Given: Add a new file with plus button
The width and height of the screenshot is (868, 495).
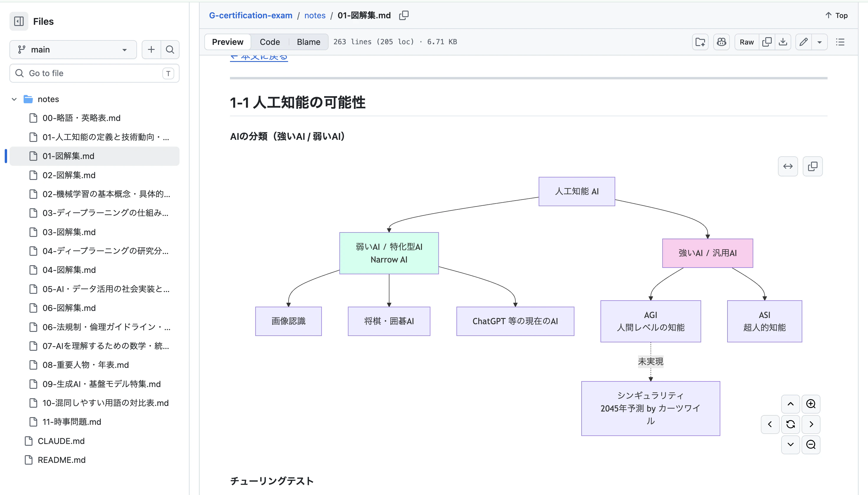Looking at the screenshot, I should tap(151, 50).
